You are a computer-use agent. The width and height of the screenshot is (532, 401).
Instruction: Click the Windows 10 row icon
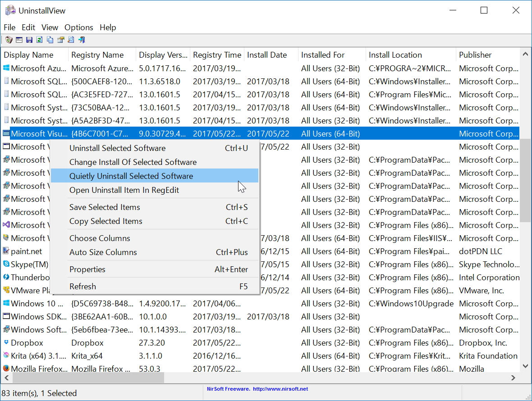tap(6, 303)
